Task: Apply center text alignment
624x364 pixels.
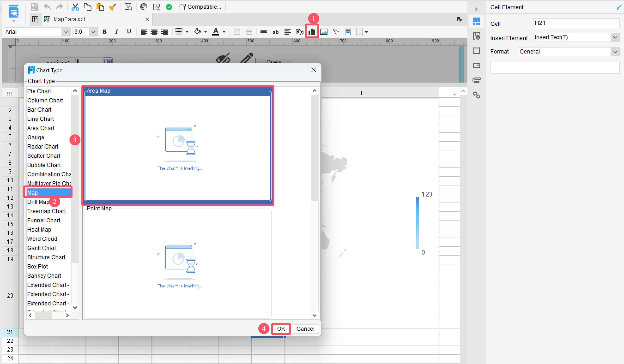Action: click(154, 32)
